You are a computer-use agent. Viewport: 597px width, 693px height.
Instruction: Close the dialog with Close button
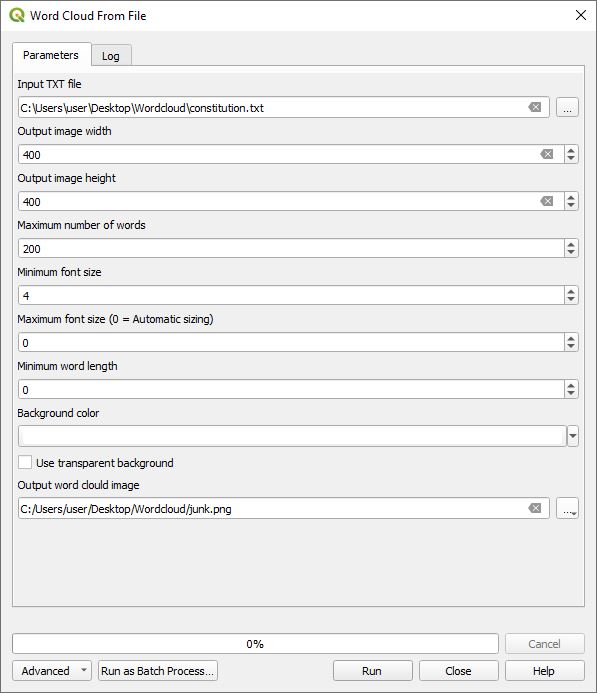[x=459, y=670]
